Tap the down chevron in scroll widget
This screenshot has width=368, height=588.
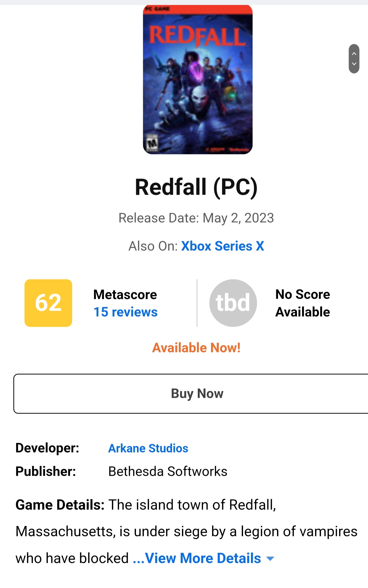pos(354,64)
